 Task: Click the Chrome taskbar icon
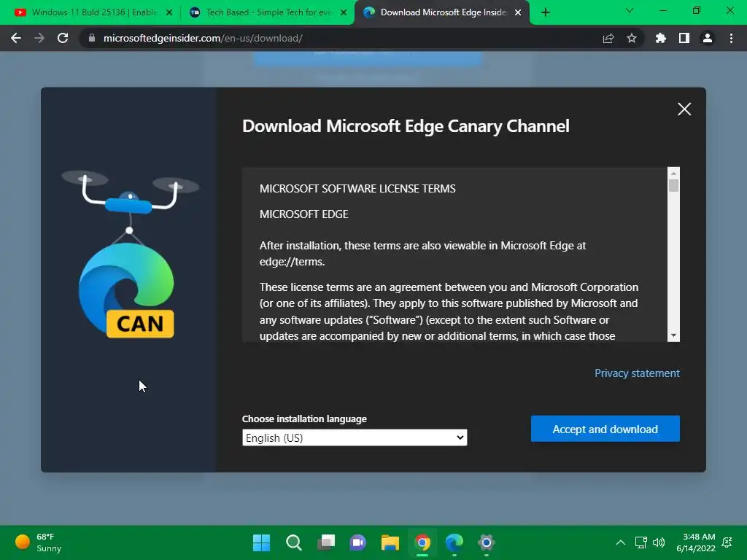(x=422, y=542)
